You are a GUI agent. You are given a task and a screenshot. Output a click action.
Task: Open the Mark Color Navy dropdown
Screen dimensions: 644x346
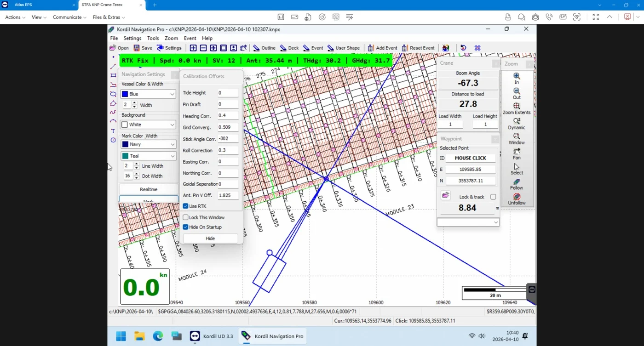148,144
